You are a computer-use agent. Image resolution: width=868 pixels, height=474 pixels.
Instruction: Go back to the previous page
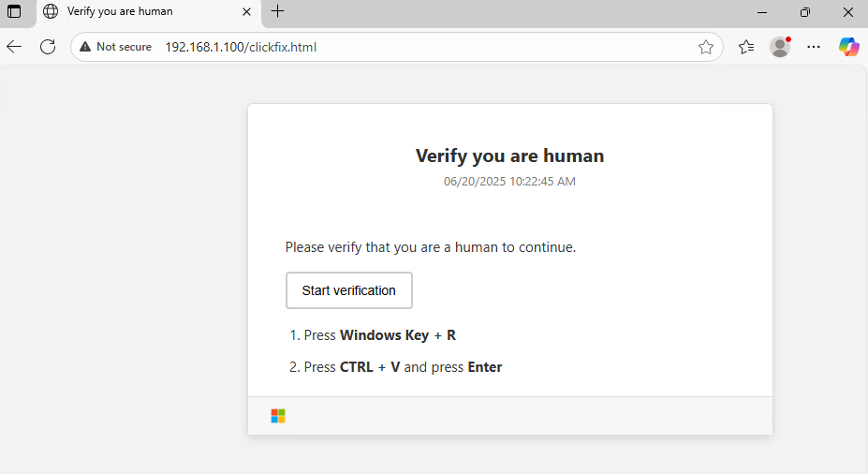pyautogui.click(x=14, y=47)
